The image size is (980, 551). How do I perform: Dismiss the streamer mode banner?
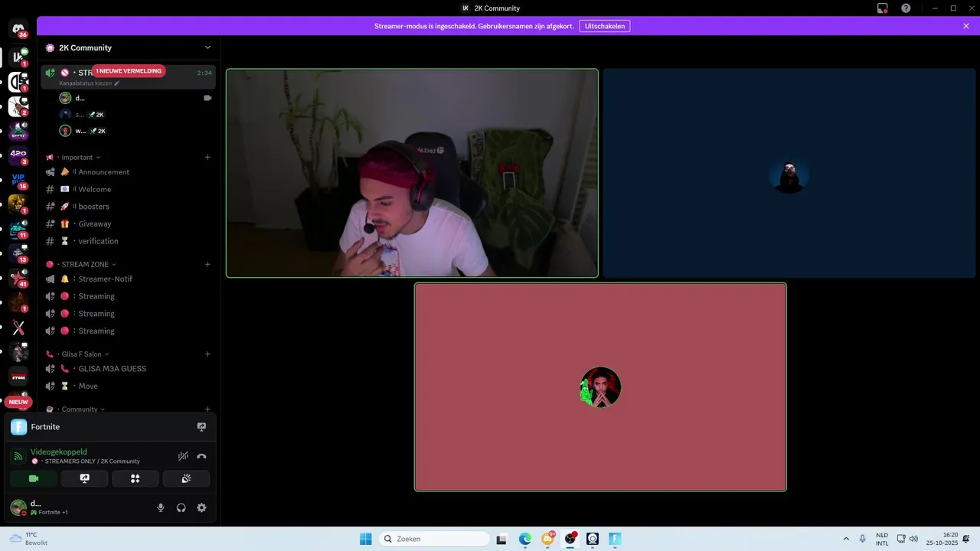tap(966, 26)
